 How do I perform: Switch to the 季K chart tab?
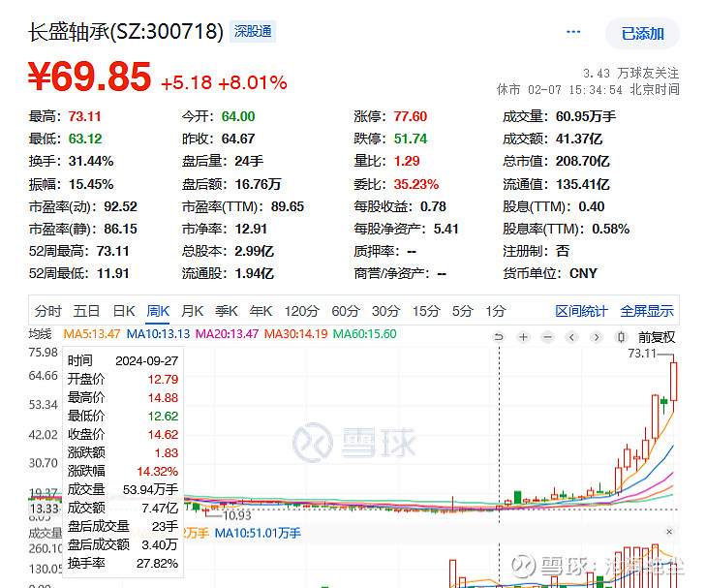point(227,311)
